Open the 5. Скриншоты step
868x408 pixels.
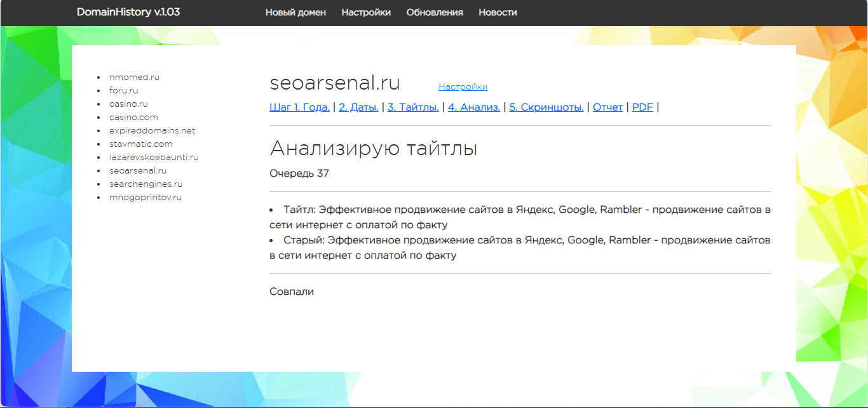pyautogui.click(x=546, y=107)
